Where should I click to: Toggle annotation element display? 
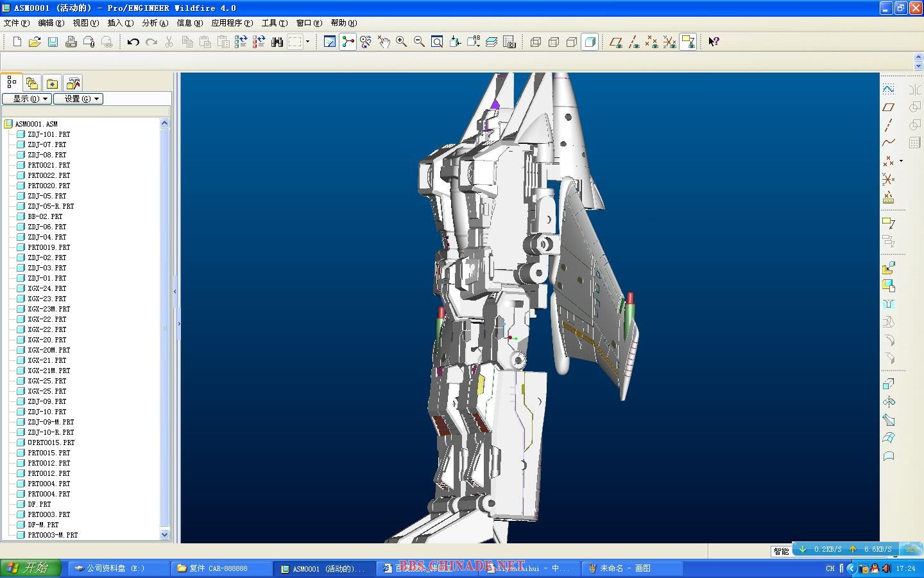click(x=688, y=42)
